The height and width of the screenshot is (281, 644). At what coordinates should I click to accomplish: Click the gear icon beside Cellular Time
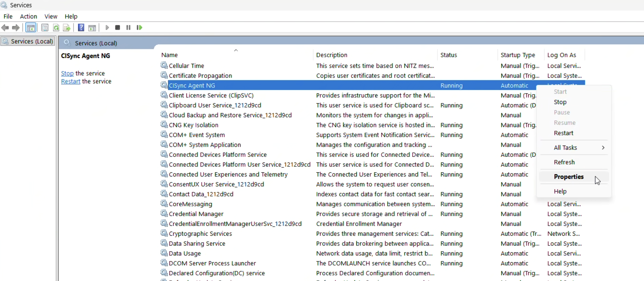coord(164,65)
